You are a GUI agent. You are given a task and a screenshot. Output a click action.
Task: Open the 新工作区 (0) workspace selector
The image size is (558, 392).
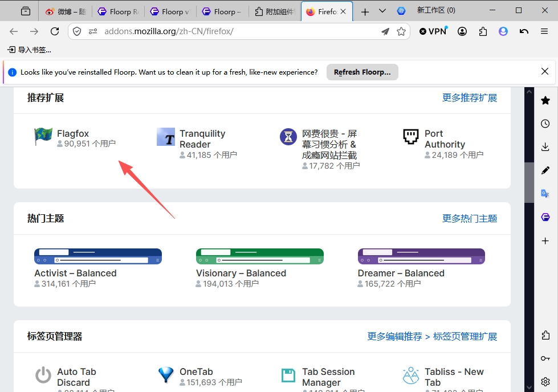pyautogui.click(x=436, y=10)
